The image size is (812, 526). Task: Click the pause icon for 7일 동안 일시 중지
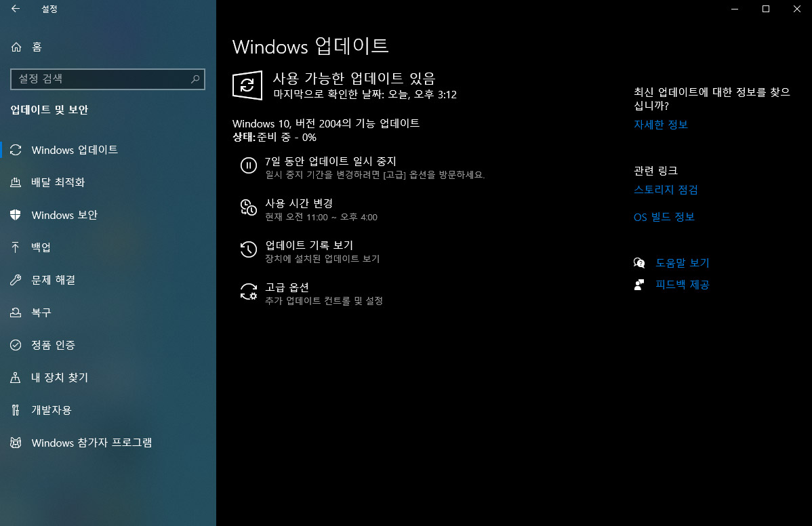pyautogui.click(x=249, y=165)
